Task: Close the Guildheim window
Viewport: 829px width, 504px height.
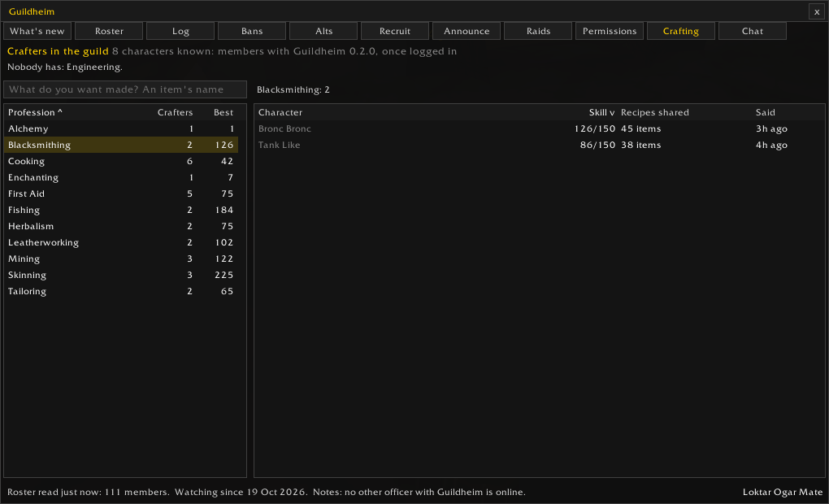Action: click(x=816, y=11)
